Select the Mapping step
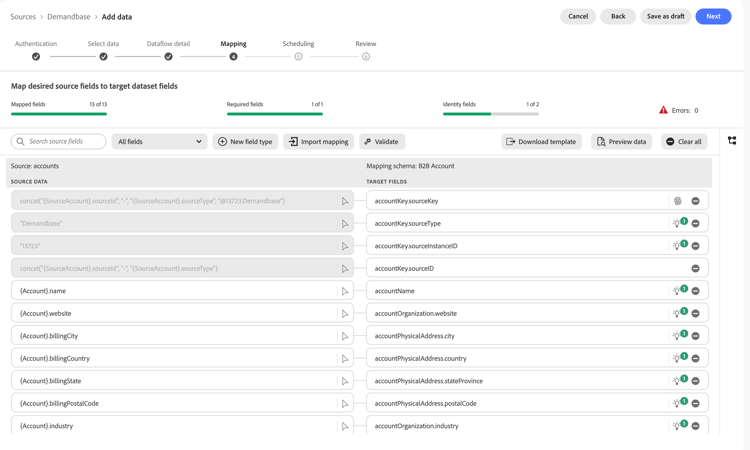The width and height of the screenshot is (750, 450). 233,56
